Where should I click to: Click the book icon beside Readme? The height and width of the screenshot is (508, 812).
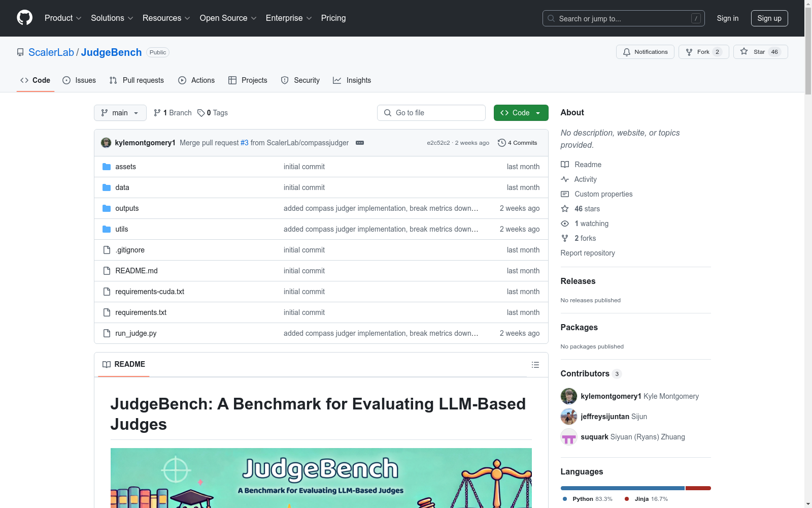(565, 165)
